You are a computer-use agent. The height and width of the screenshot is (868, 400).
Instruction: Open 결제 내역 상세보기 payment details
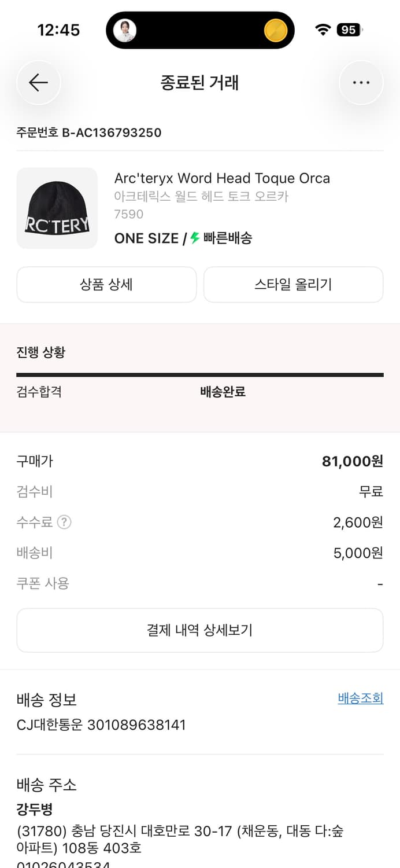tap(199, 630)
